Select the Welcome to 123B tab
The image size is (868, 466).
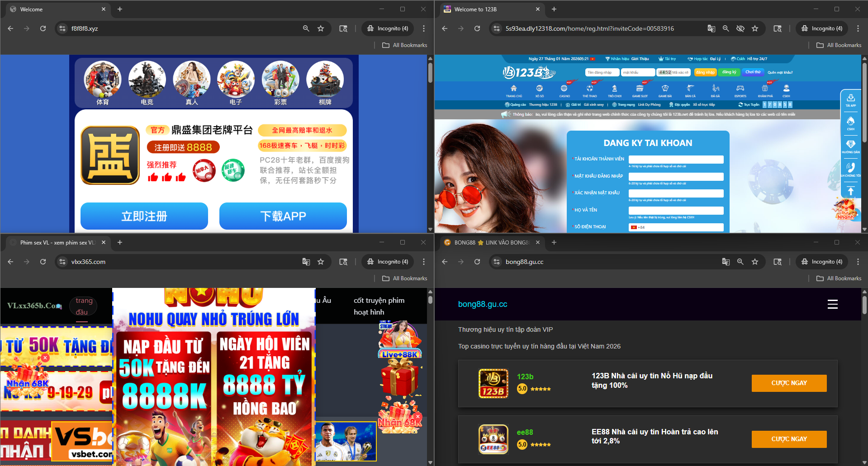(492, 9)
